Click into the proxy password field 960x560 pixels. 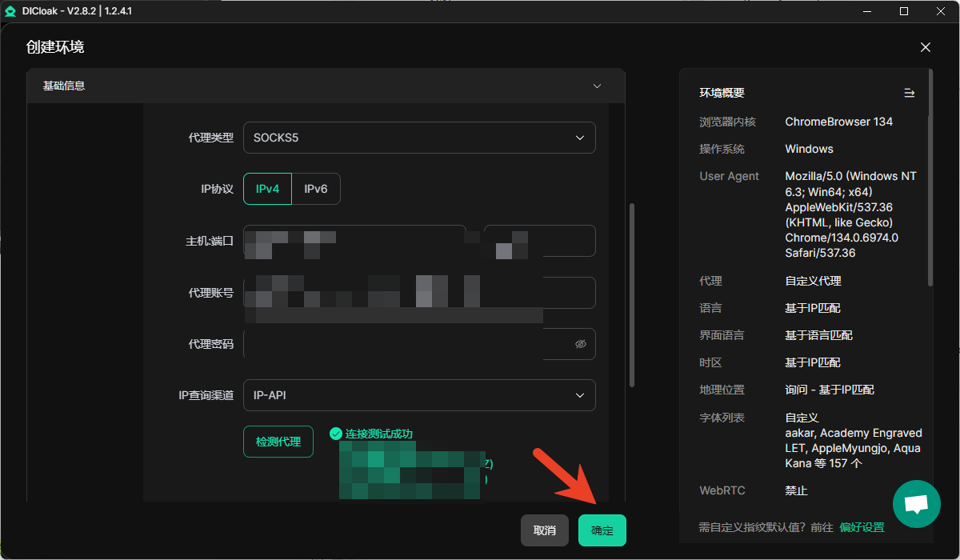click(x=404, y=344)
